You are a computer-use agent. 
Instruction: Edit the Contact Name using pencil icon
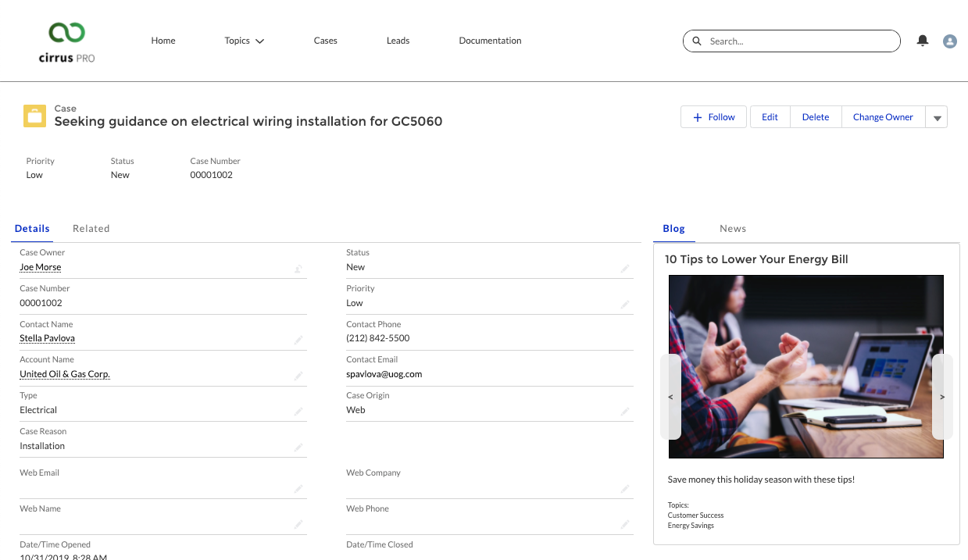tap(298, 341)
